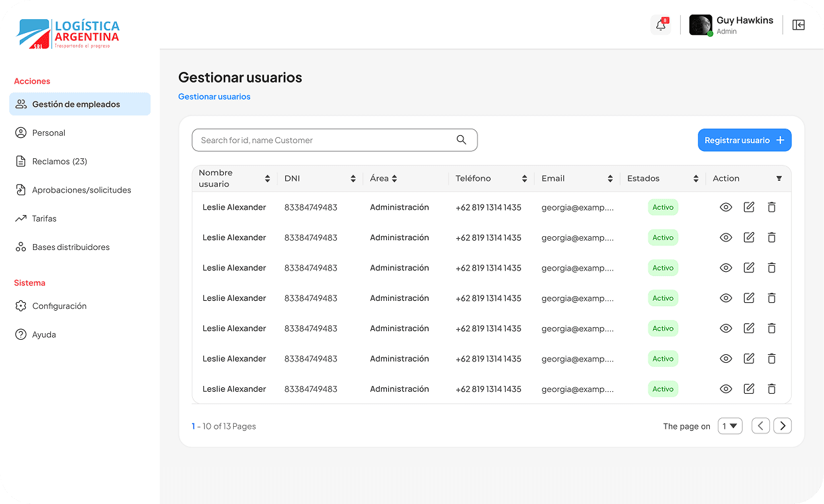Screen dimensions: 824x504
Task: Sort table by DNI column arrows
Action: pos(353,179)
